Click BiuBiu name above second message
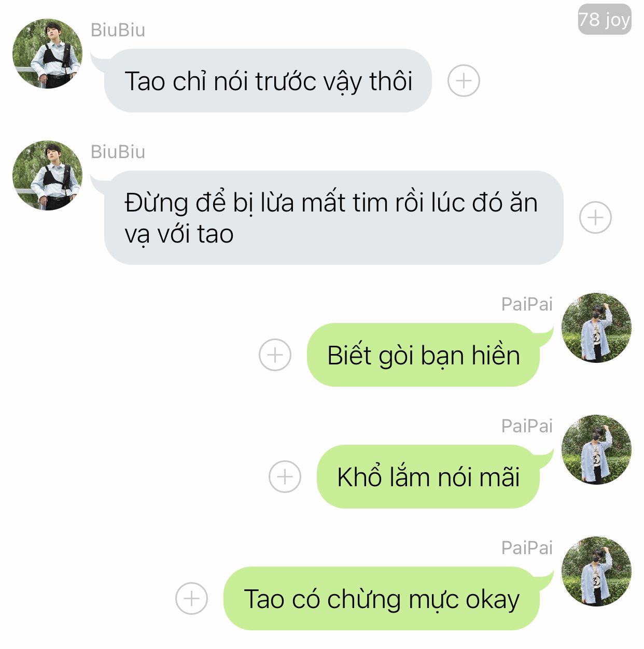Image resolution: width=644 pixels, height=649 pixels. click(118, 152)
